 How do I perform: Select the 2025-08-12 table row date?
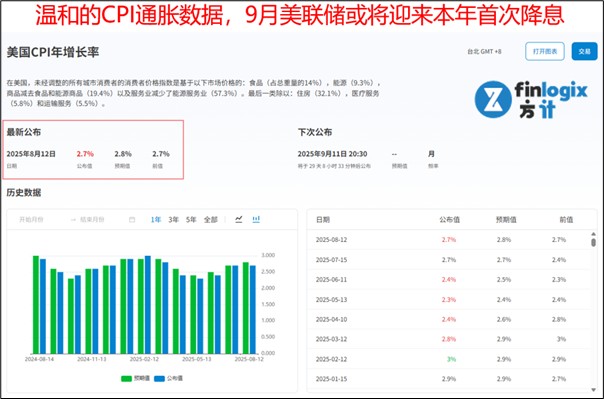tap(331, 240)
